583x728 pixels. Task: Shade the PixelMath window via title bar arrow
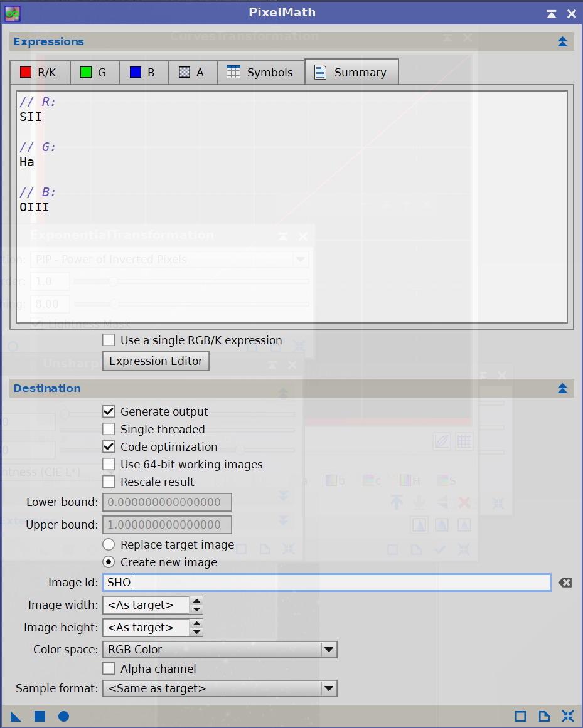pos(551,13)
